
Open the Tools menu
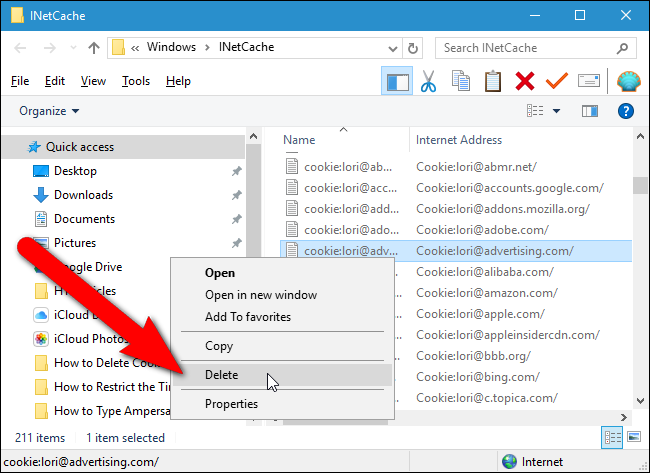click(x=136, y=81)
